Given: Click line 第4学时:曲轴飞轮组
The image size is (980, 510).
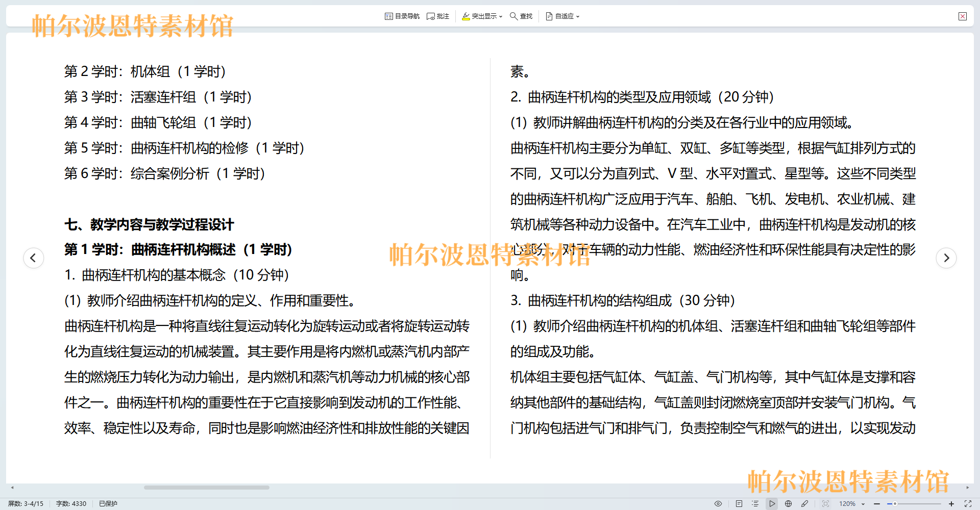Looking at the screenshot, I should tap(158, 122).
